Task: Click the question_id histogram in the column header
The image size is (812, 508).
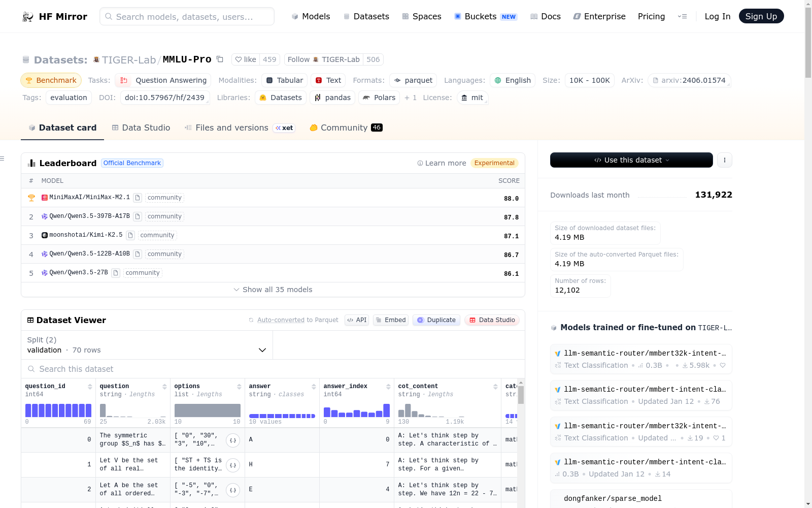Action: (x=58, y=410)
